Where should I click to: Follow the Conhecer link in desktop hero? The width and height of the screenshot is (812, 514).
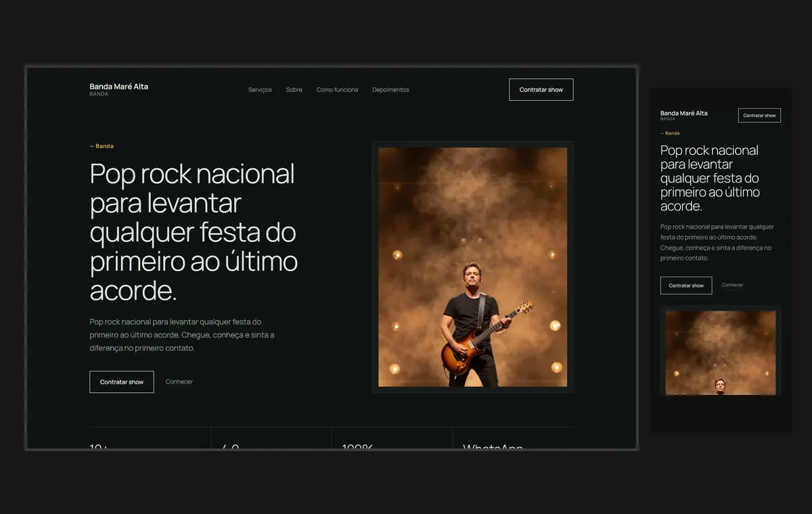point(179,382)
